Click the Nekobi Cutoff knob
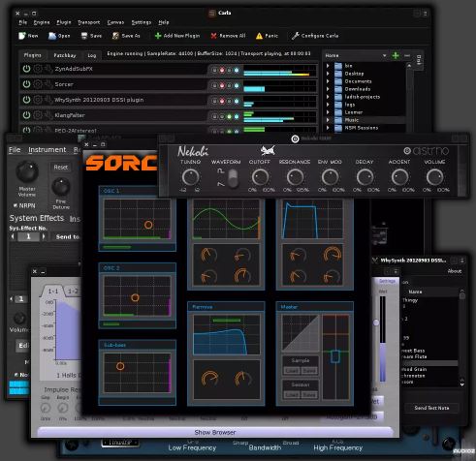This screenshot has height=461, width=476. point(260,177)
